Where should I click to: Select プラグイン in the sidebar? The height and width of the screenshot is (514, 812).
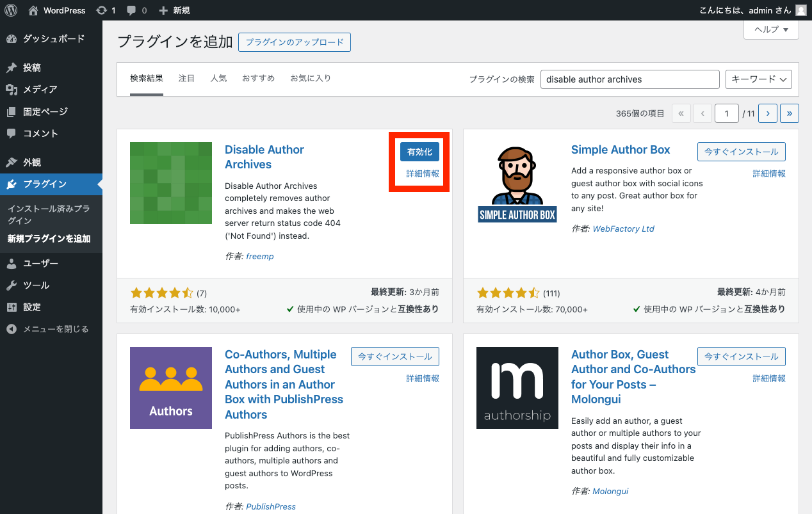pos(51,184)
